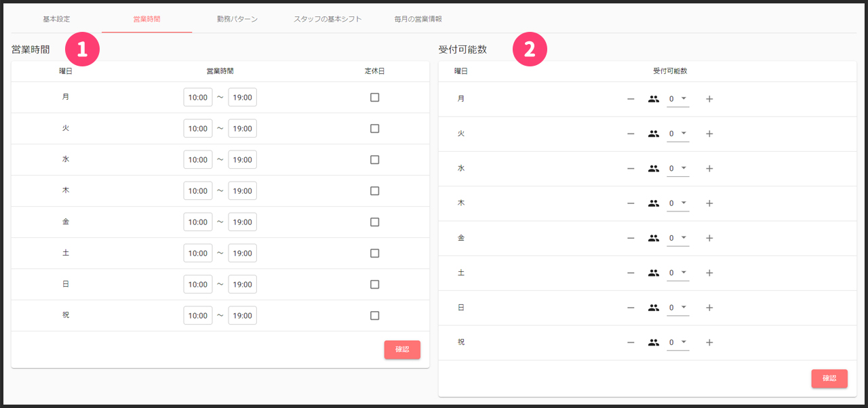Click plus icon for 祝 reception capacity
This screenshot has width=868, height=408.
tap(709, 342)
